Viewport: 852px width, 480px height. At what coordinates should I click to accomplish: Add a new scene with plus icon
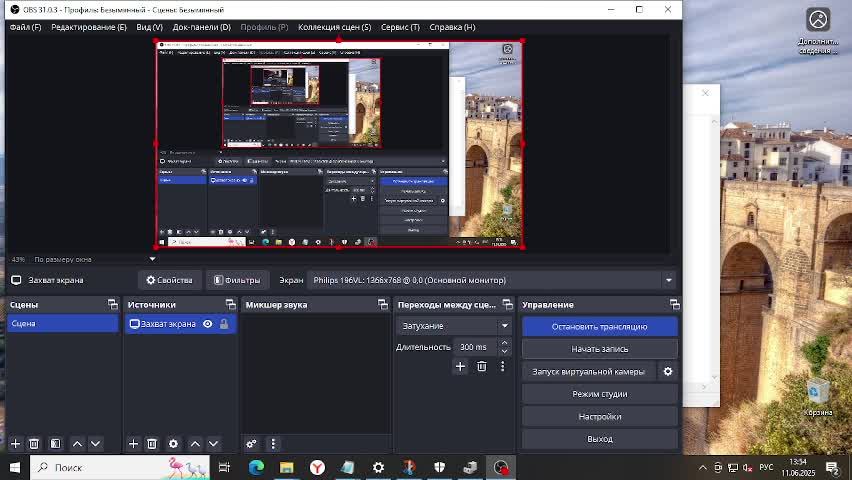[15, 444]
